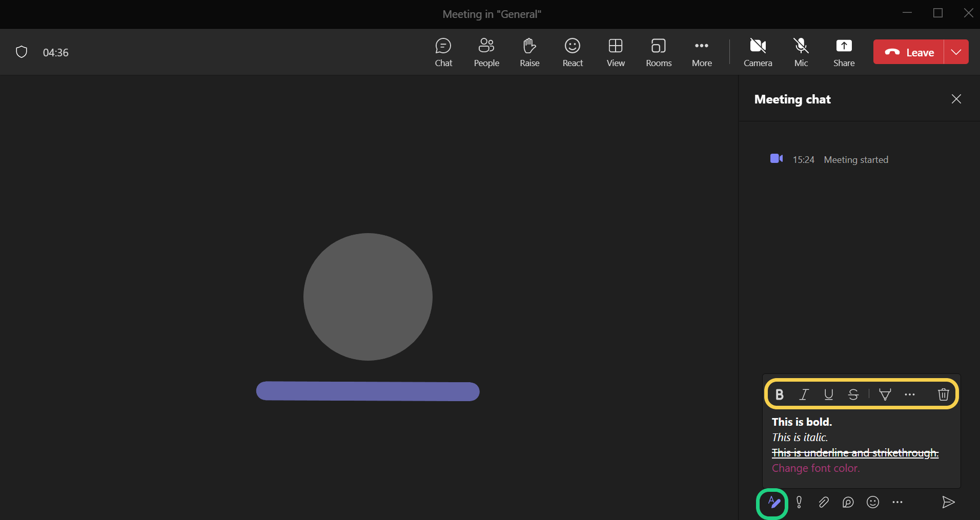Raise your hand in meeting
The image size is (980, 520).
tap(529, 52)
